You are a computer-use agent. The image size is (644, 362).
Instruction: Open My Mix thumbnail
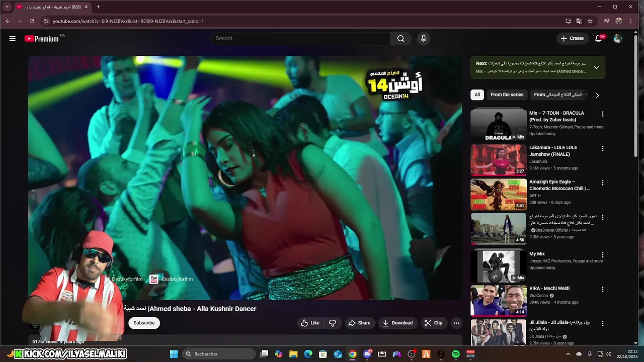pos(499,266)
